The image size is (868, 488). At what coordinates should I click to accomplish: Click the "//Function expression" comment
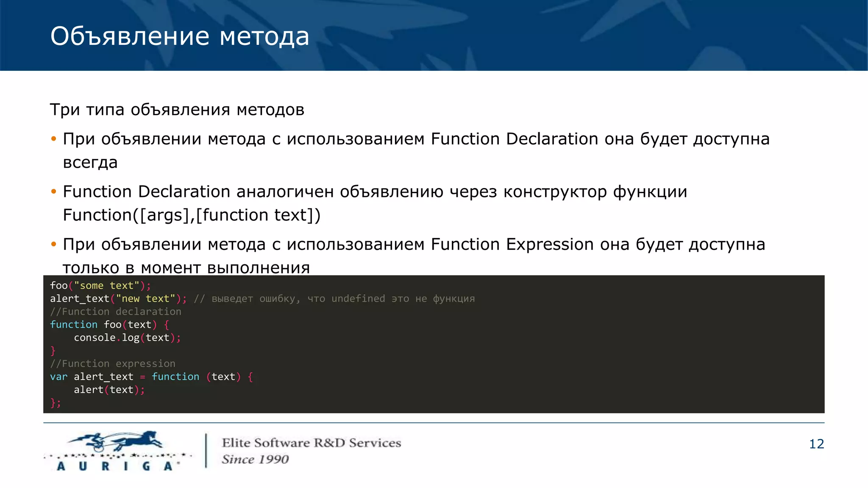click(112, 364)
